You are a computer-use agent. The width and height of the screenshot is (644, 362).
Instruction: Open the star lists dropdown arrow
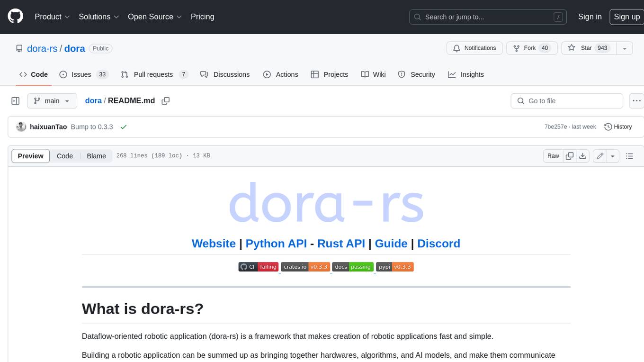tap(625, 48)
